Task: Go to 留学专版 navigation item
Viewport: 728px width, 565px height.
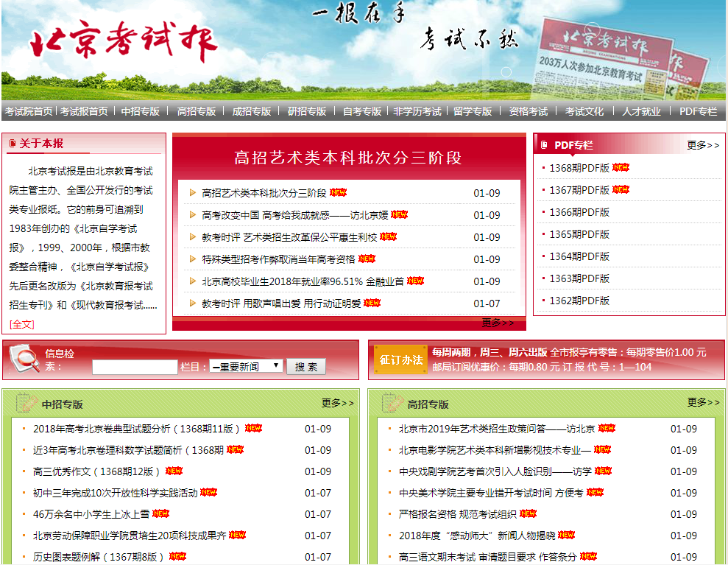Action: point(472,111)
